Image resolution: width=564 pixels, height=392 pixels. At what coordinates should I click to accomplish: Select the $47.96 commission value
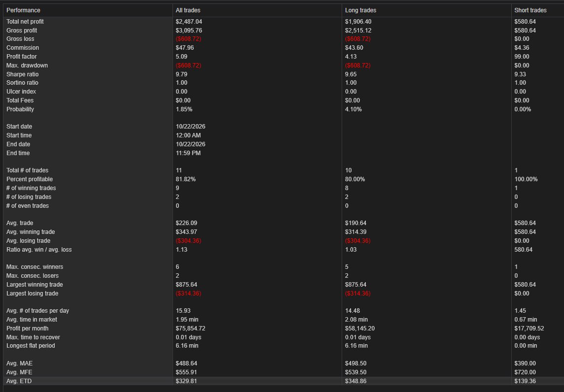click(x=186, y=48)
